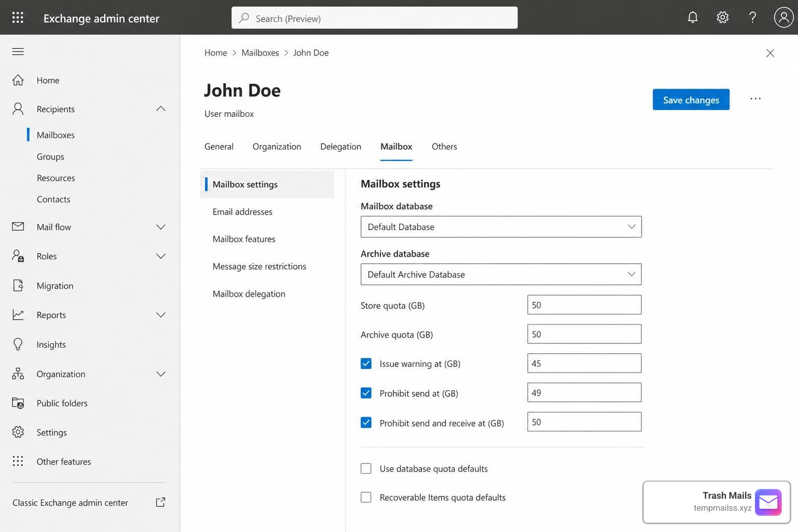This screenshot has width=798, height=532.
Task: Click the external link icon beside Classic Exchange
Action: tap(161, 502)
